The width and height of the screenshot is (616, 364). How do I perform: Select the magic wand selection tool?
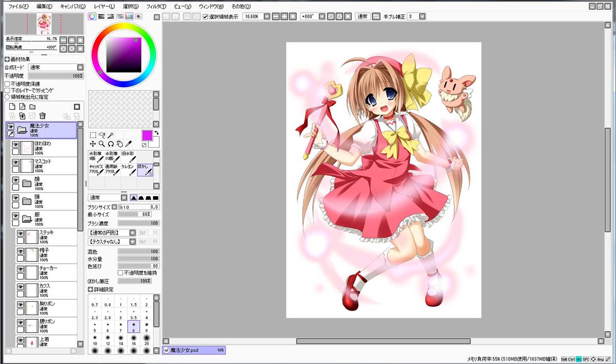(110, 135)
